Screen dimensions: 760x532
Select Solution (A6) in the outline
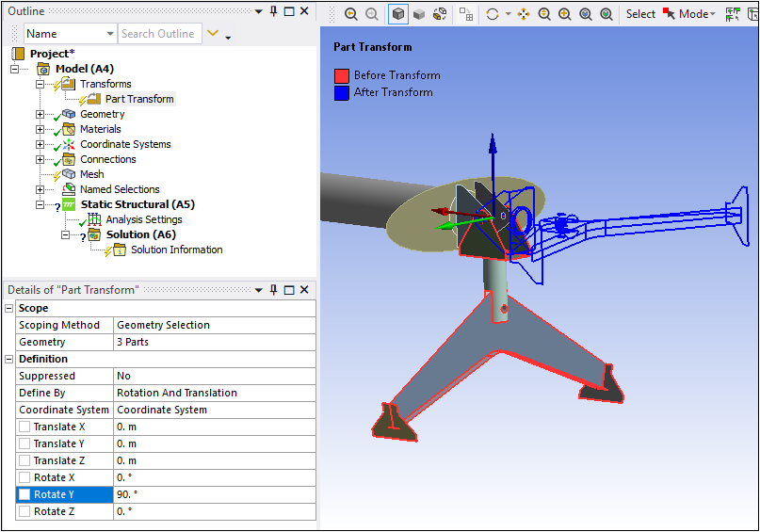tap(141, 234)
